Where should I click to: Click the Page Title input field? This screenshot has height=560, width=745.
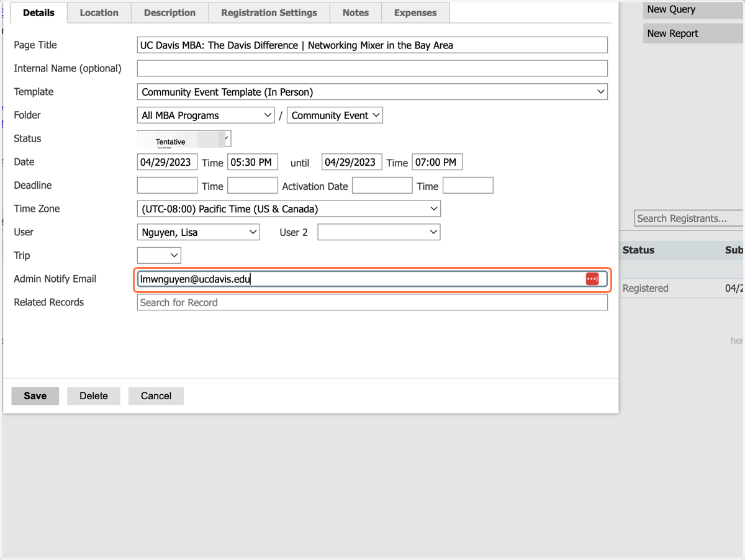tap(372, 45)
